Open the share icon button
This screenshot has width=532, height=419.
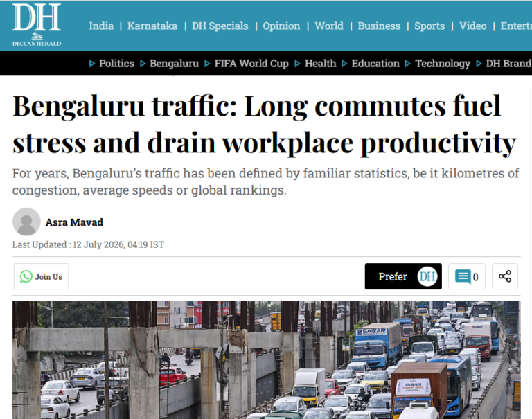(x=505, y=276)
